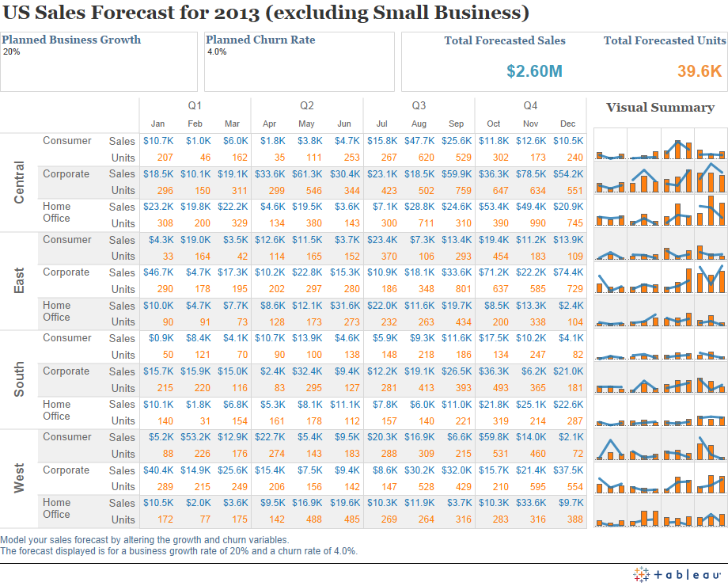Click the Q1 quarter header

coord(195,104)
